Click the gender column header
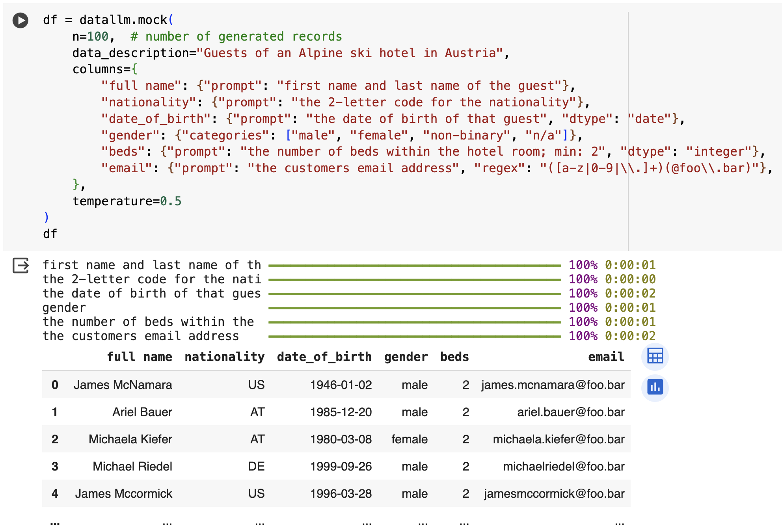The height and width of the screenshot is (532, 782). click(406, 357)
